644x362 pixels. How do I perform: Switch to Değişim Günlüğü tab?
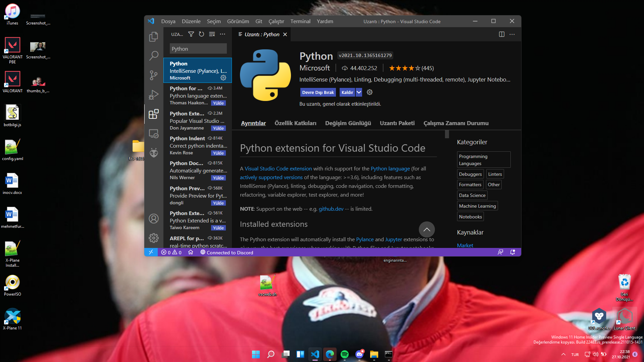point(348,123)
